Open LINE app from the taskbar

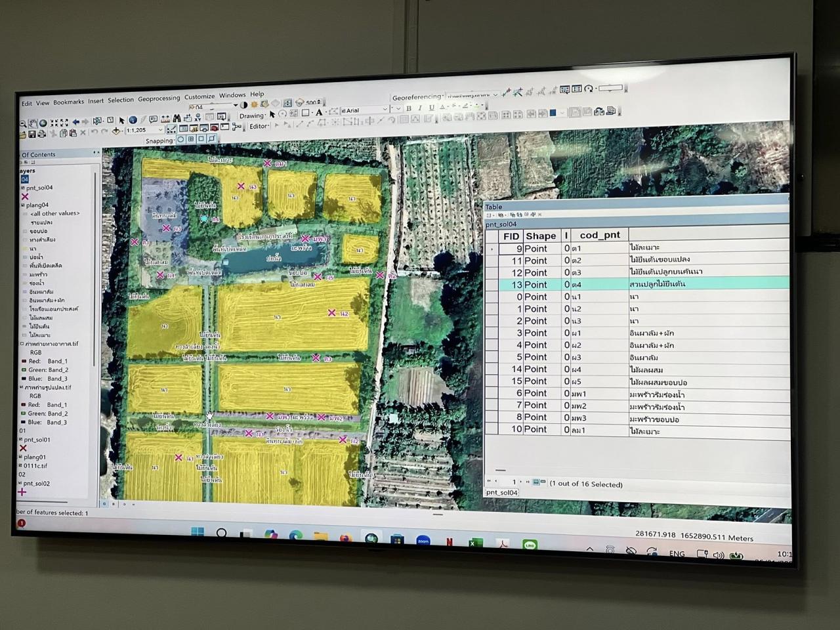[530, 544]
